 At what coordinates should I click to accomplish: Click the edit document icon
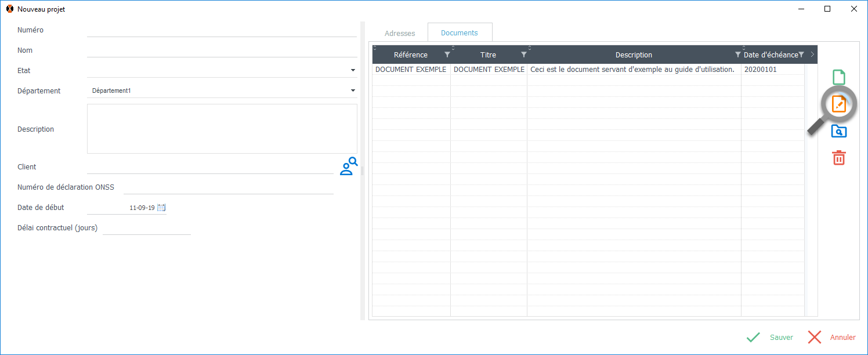coord(838,104)
